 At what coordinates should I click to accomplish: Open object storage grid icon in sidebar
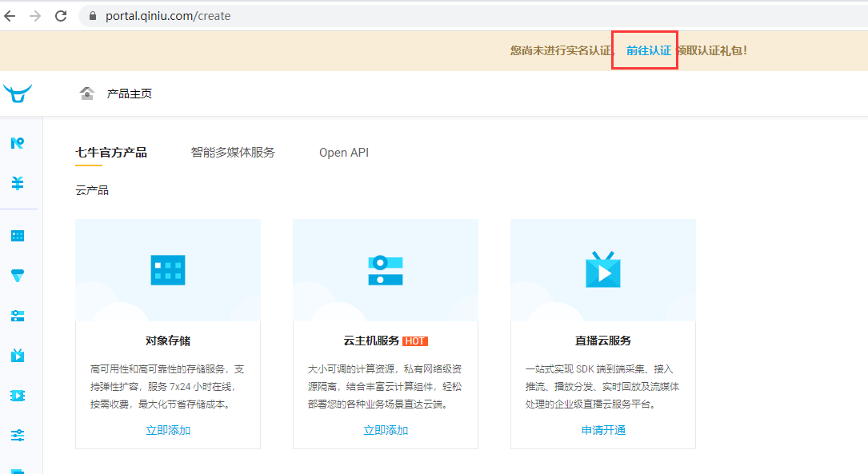point(17,236)
